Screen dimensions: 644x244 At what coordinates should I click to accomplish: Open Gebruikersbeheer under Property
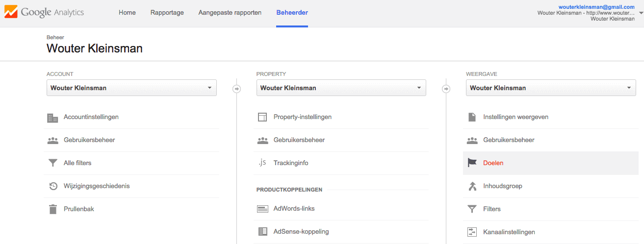[299, 140]
